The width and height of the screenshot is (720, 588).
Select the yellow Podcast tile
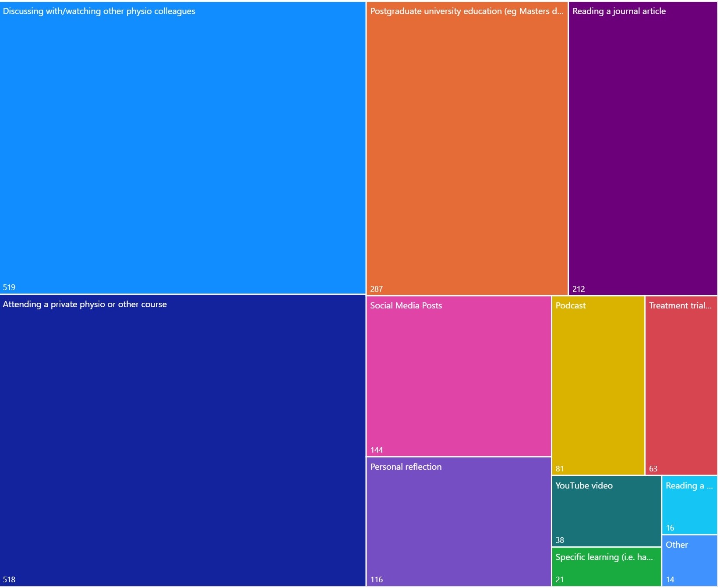click(598, 386)
